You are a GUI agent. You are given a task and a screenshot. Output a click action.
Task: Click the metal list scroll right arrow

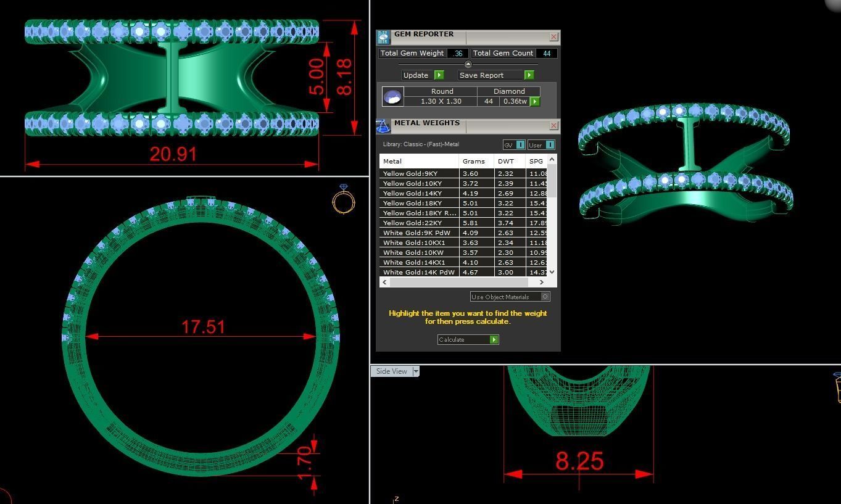(x=542, y=282)
